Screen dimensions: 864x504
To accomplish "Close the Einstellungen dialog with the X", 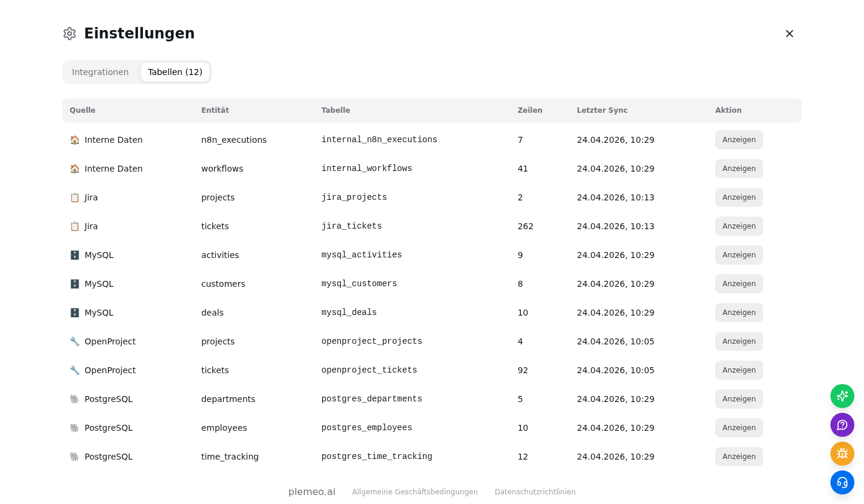I will [x=790, y=34].
